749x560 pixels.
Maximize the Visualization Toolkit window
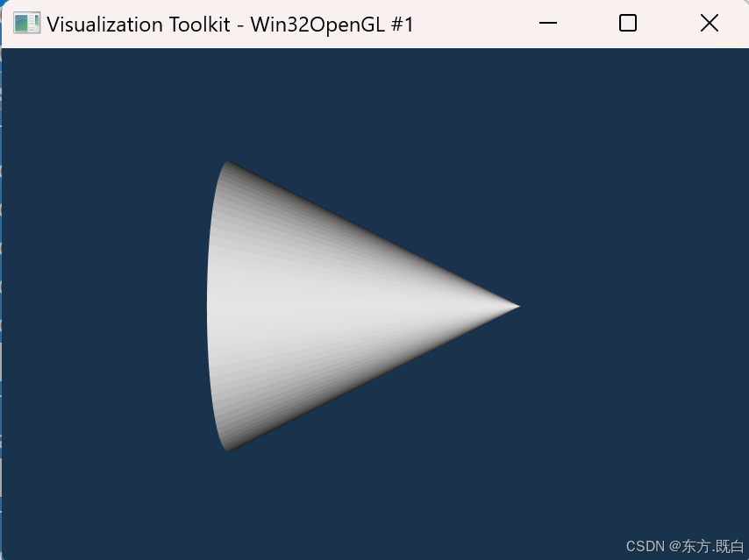tap(628, 23)
